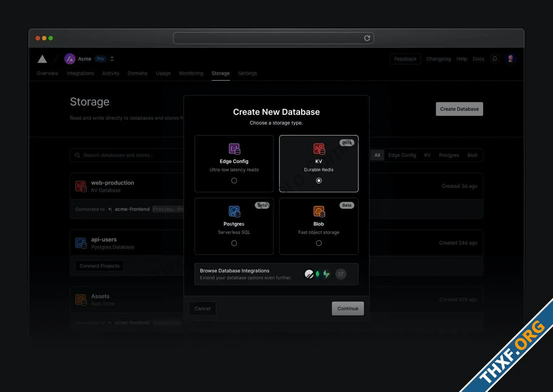Screen dimensions: 553x392
Task: Select the Edge Config radio button
Action: (x=234, y=181)
